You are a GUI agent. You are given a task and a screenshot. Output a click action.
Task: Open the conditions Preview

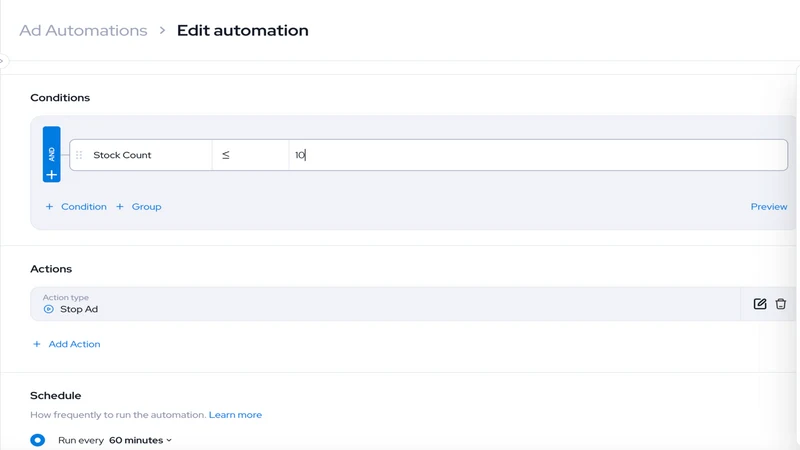click(768, 207)
